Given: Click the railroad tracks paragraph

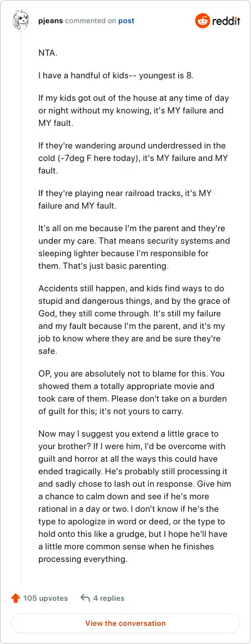Looking at the screenshot, I should click(125, 200).
